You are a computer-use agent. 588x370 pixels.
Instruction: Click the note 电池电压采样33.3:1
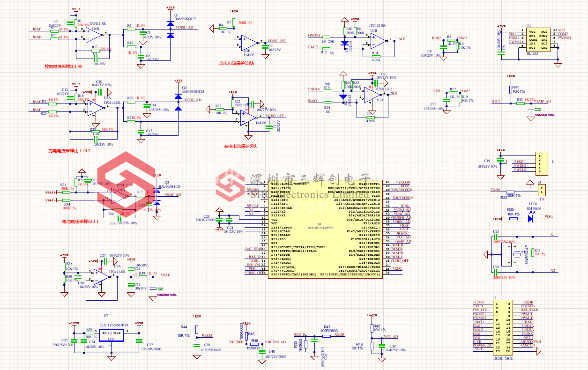click(x=80, y=221)
